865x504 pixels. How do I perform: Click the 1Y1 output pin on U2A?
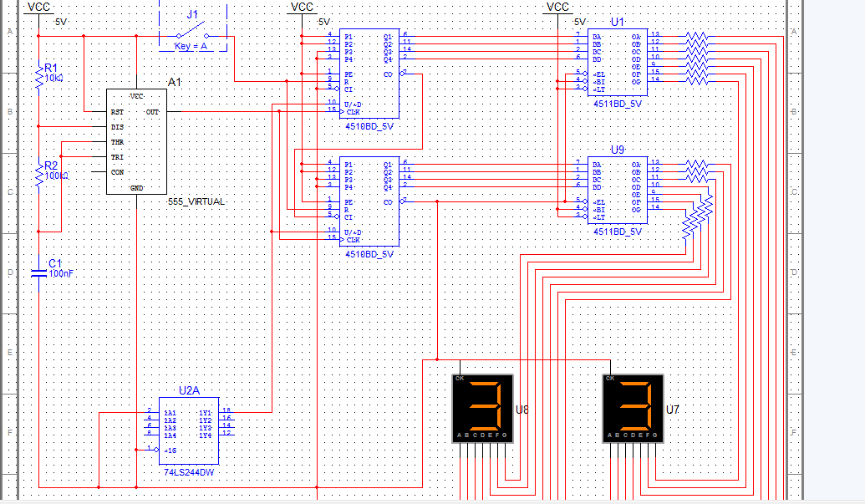click(206, 412)
